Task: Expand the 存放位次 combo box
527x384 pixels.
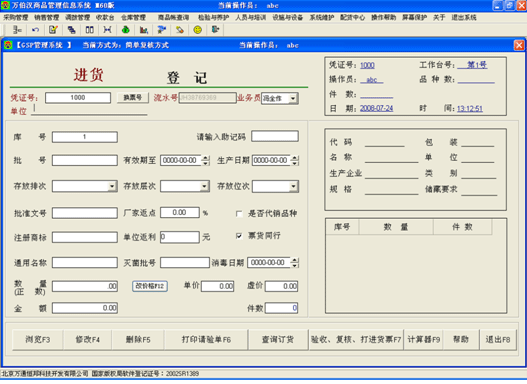Action: tap(293, 186)
